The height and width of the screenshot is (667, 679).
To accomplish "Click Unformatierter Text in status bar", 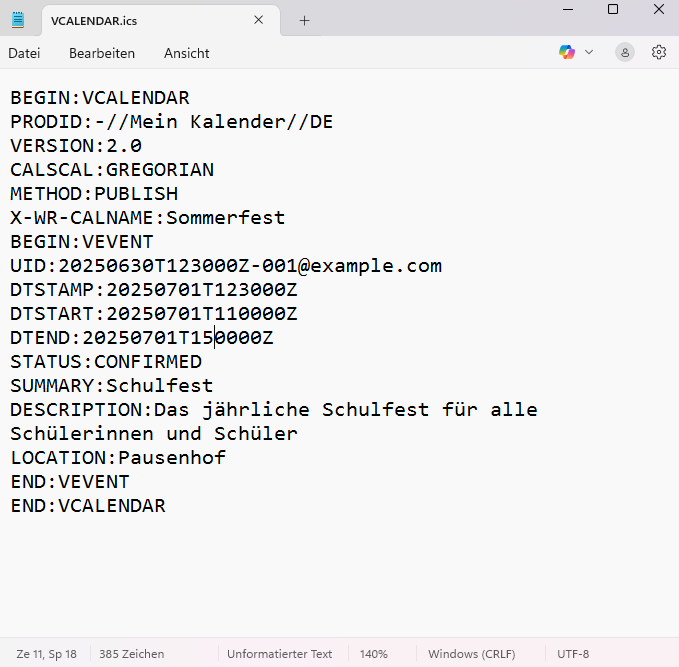I will coord(279,654).
